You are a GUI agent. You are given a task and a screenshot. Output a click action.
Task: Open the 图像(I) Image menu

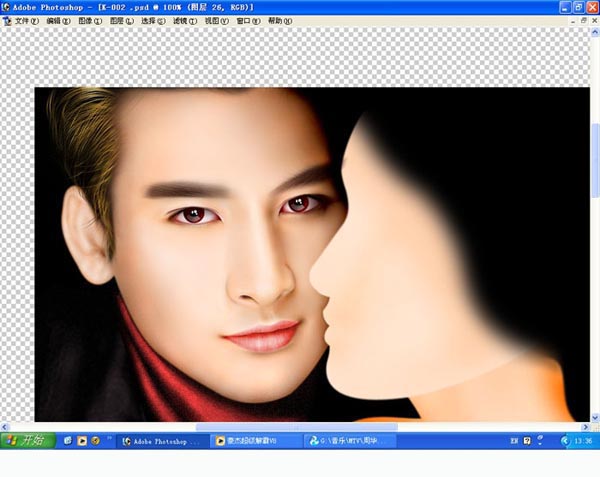[90, 21]
